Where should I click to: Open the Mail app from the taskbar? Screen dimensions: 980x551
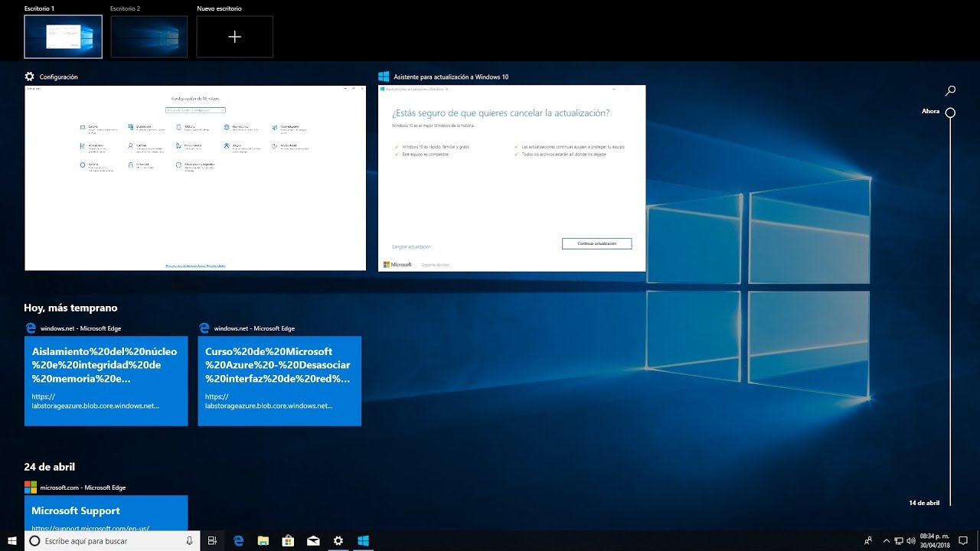point(313,541)
